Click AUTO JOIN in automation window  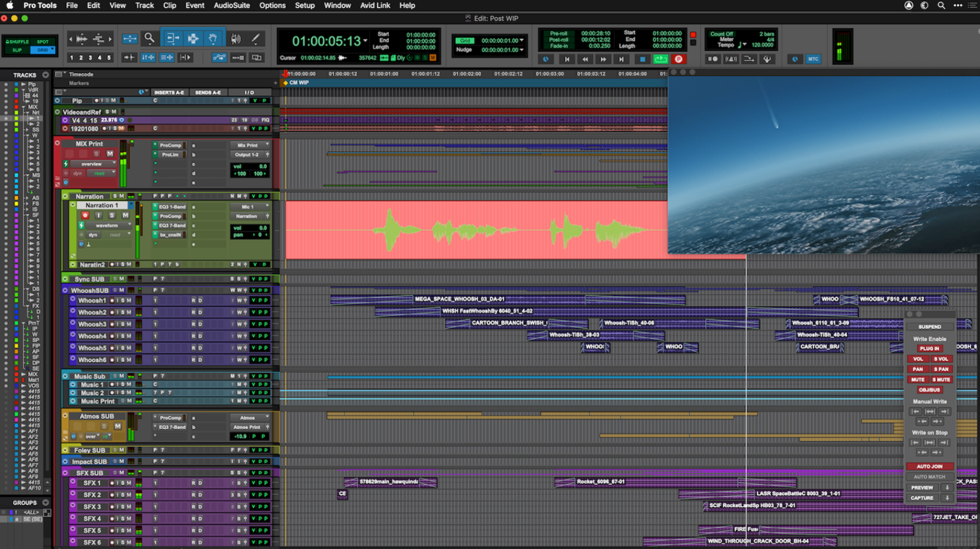929,466
